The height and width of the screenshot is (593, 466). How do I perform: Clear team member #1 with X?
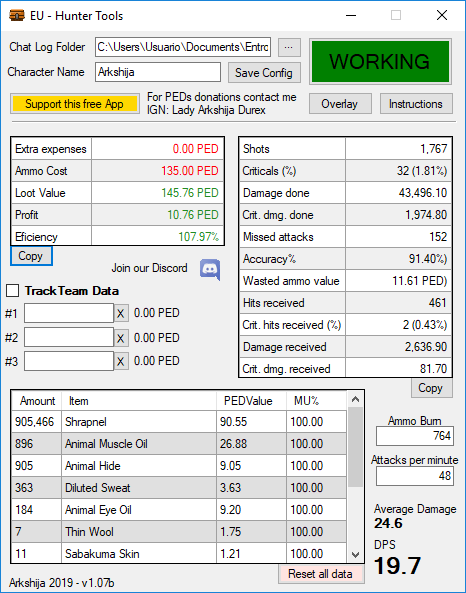[121, 313]
